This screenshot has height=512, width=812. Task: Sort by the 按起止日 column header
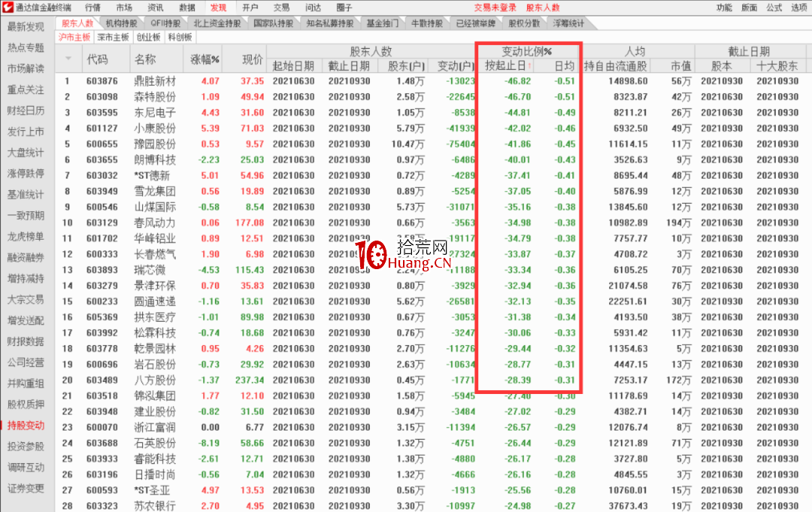pyautogui.click(x=506, y=65)
